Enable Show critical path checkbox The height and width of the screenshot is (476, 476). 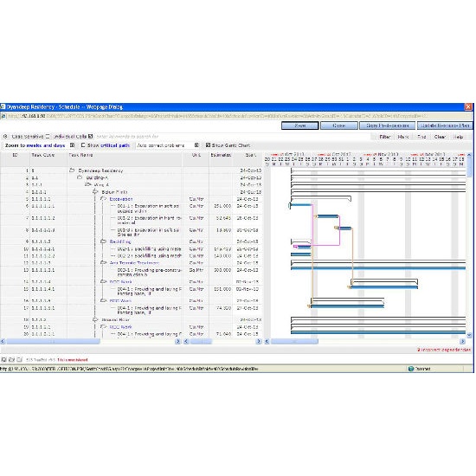click(83, 145)
